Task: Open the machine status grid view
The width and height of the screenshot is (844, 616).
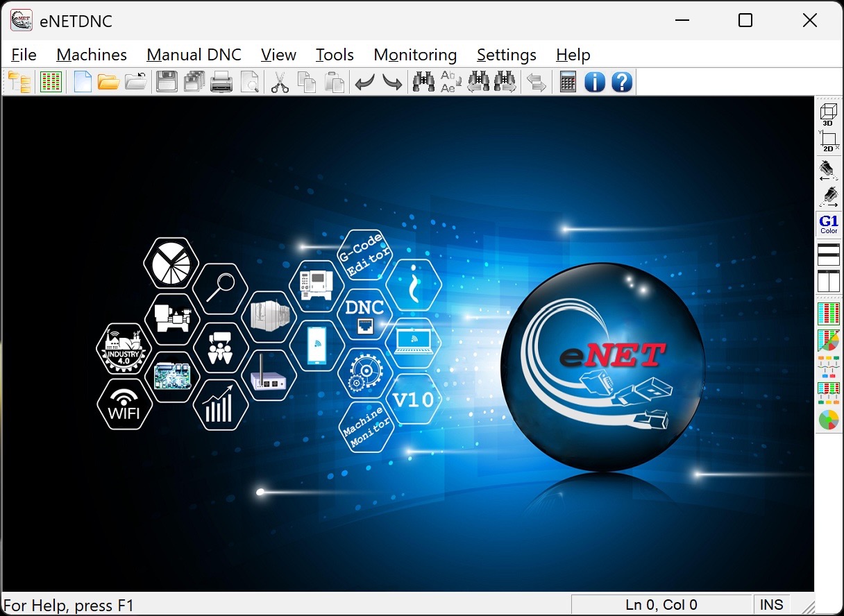Action: [x=51, y=82]
